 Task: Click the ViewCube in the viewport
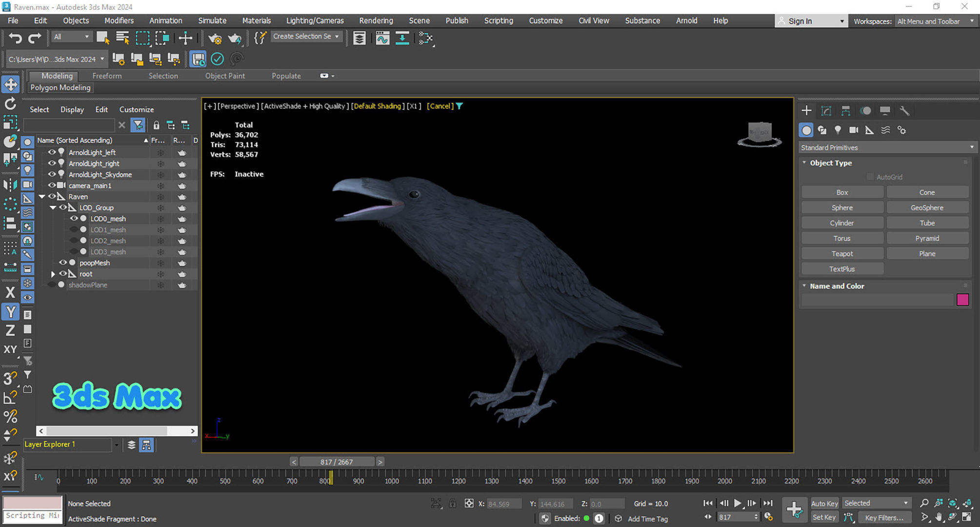(760, 134)
